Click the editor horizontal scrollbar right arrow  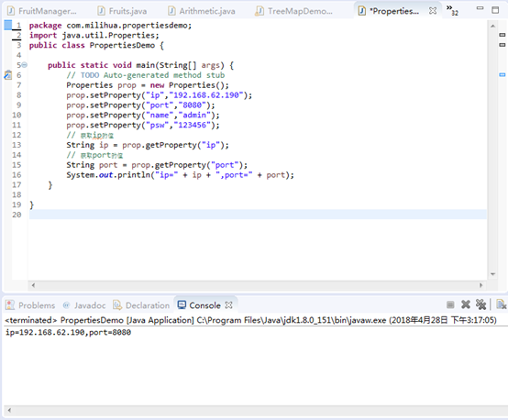(481, 285)
